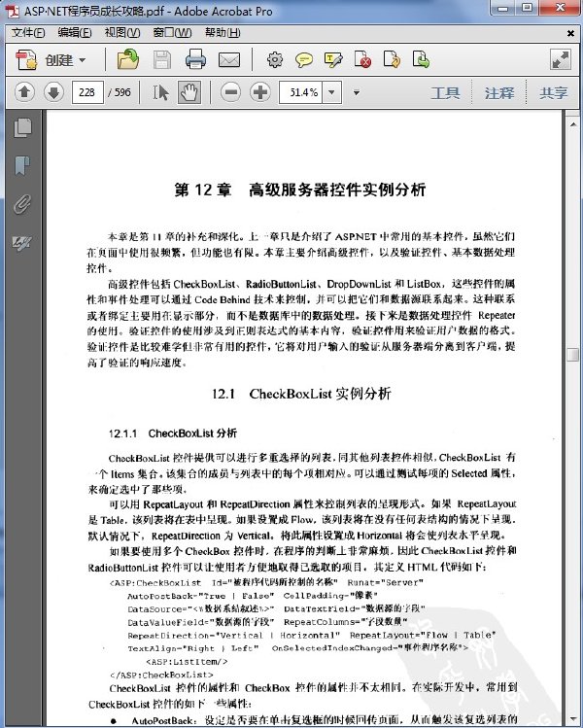Open the 文件(F) menu
583x728 pixels.
28,32
